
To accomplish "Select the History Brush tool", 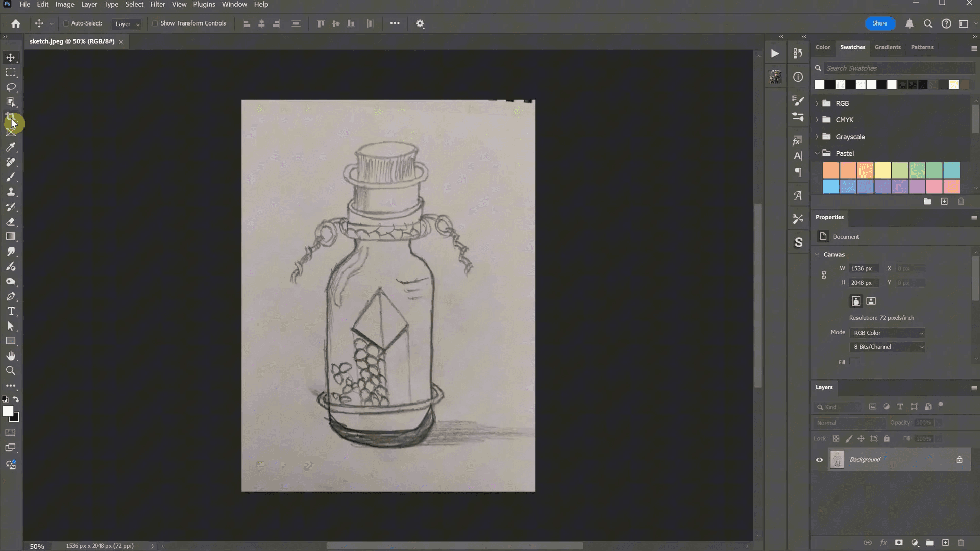I will 11,207.
